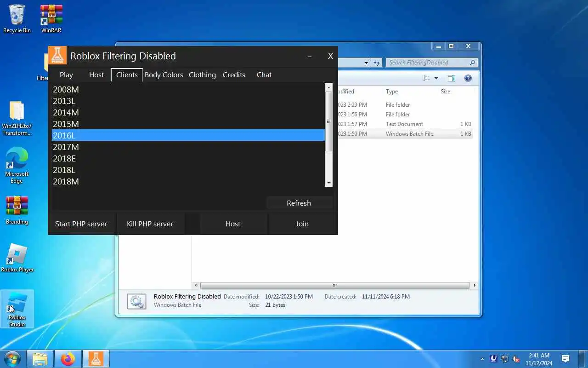Select the 2018L client

(x=188, y=170)
